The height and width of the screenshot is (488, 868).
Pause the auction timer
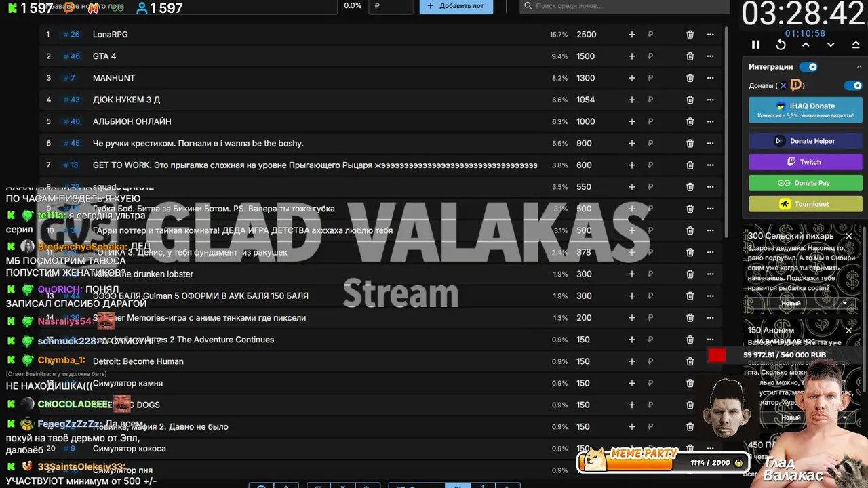(755, 45)
